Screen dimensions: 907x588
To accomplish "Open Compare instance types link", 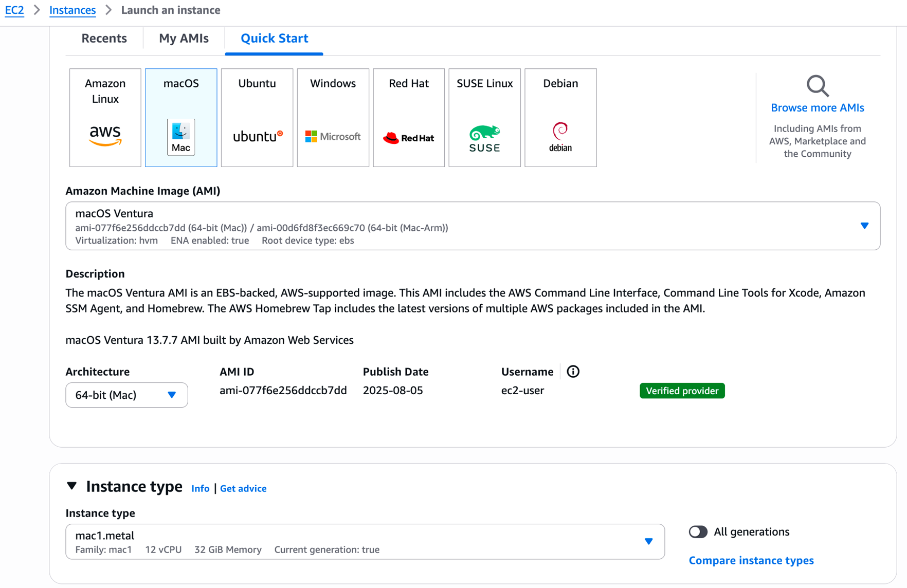I will click(x=751, y=560).
